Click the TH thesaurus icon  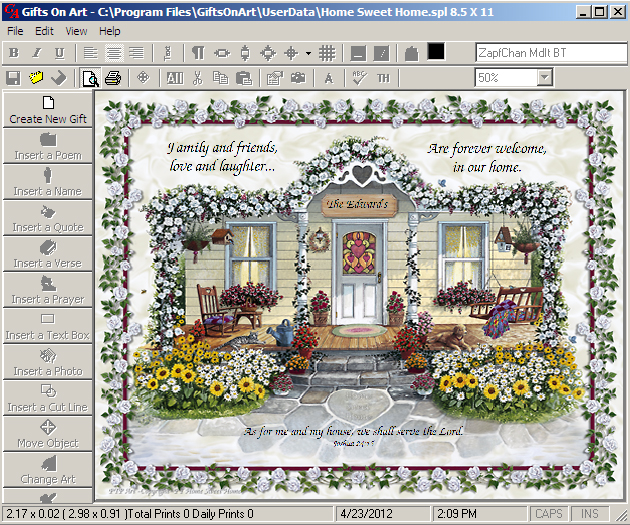tap(383, 78)
